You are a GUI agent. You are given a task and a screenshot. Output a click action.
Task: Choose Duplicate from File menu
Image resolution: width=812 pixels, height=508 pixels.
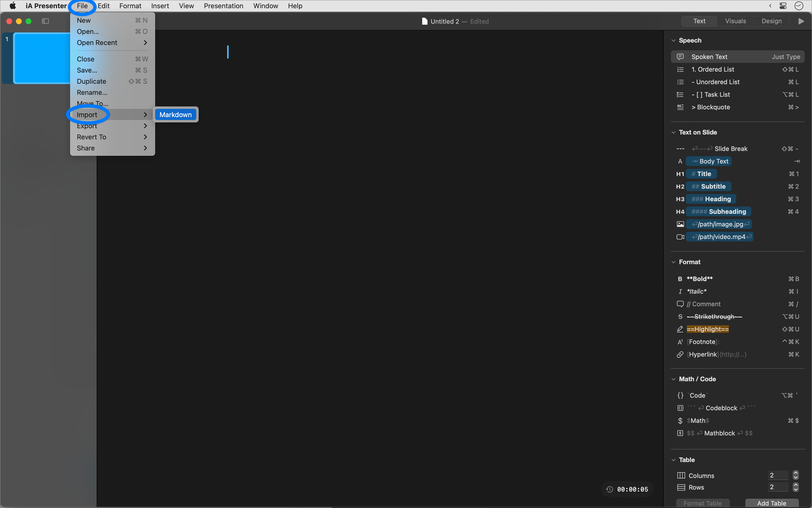pos(112,81)
